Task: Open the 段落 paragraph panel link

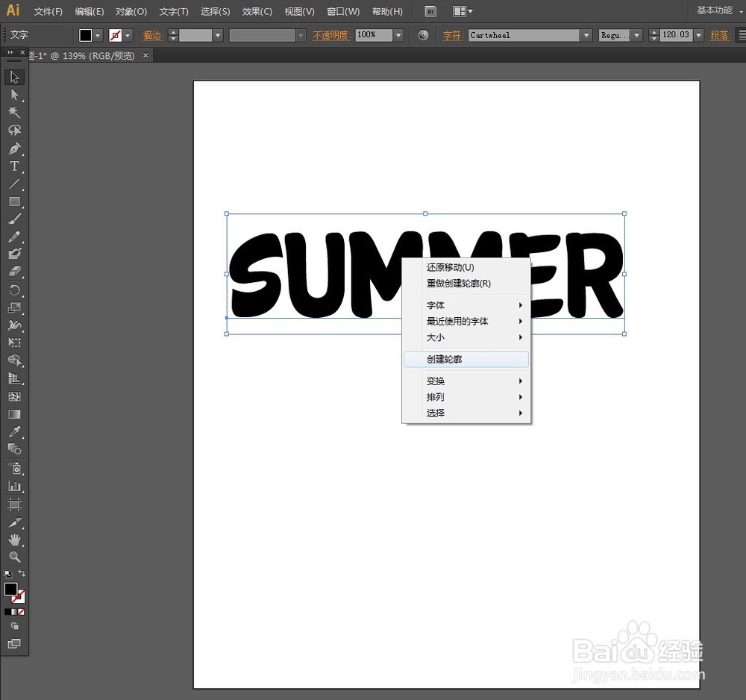Action: (720, 35)
